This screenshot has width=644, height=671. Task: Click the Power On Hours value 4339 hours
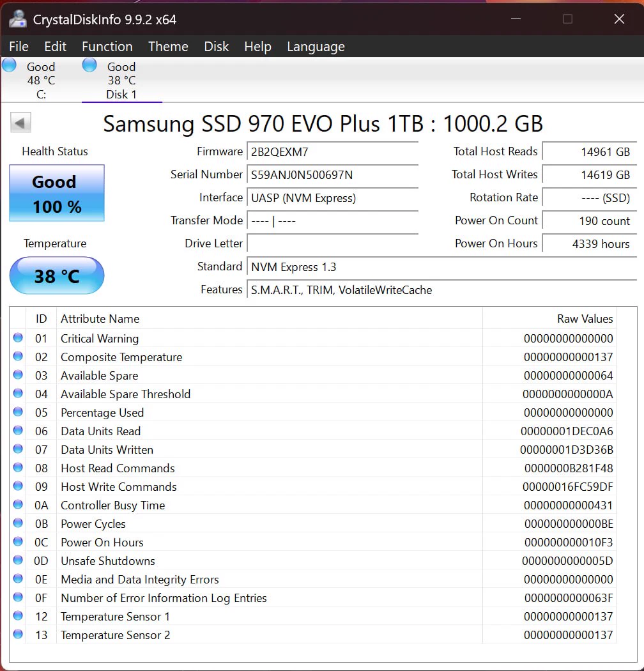pyautogui.click(x=589, y=244)
